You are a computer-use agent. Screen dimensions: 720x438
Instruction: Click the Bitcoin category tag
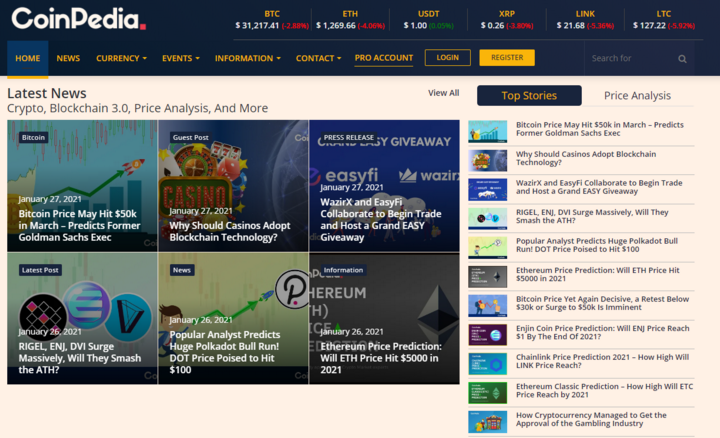pyautogui.click(x=33, y=137)
